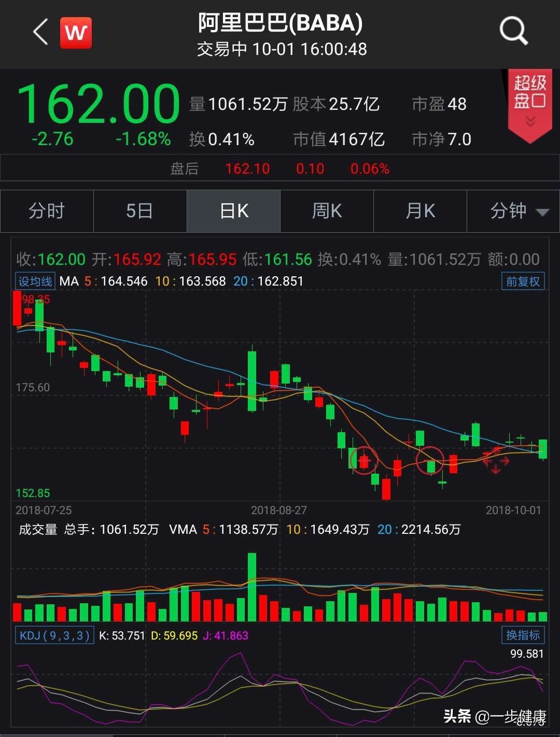The width and height of the screenshot is (560, 737).
Task: Click the 换指标 button
Action: pos(523,635)
